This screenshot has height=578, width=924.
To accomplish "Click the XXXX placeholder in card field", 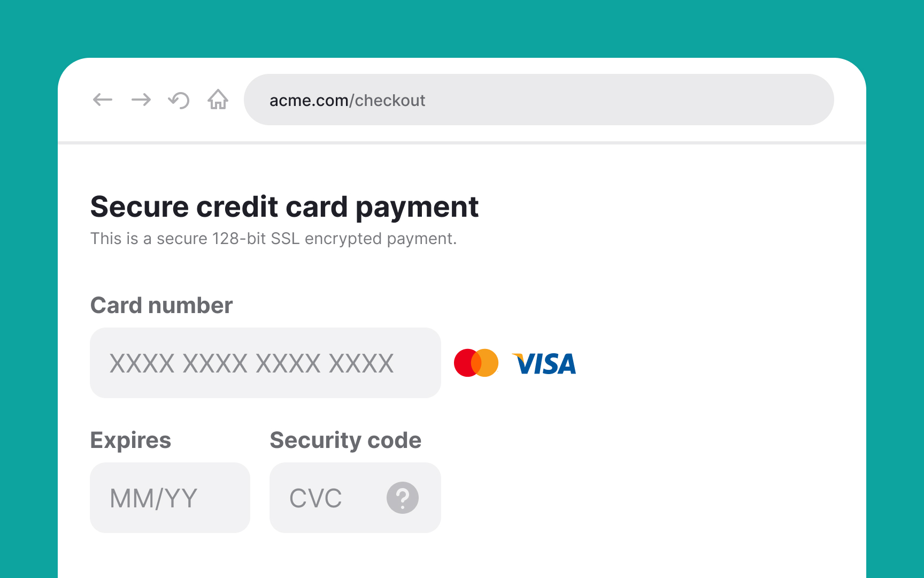I will 251,363.
